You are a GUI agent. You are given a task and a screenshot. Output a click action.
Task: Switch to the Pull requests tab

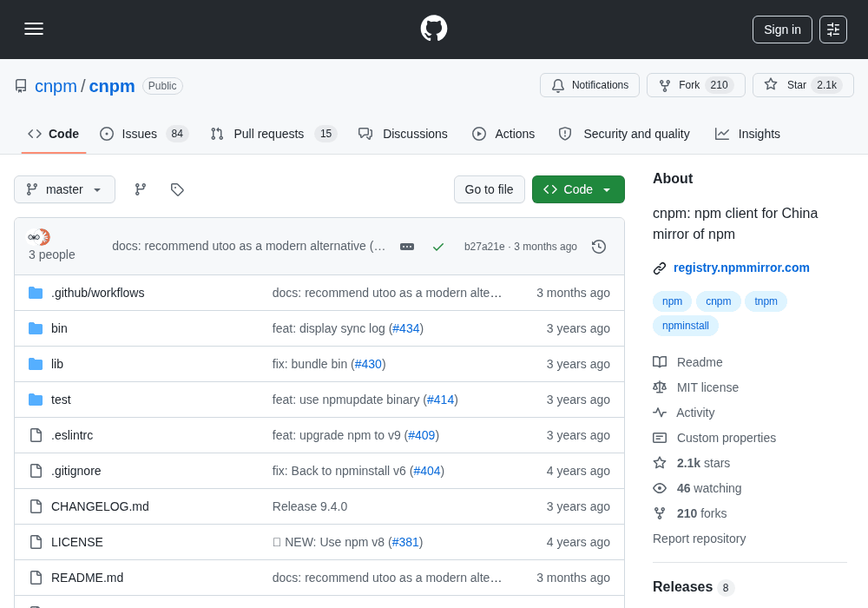click(273, 134)
